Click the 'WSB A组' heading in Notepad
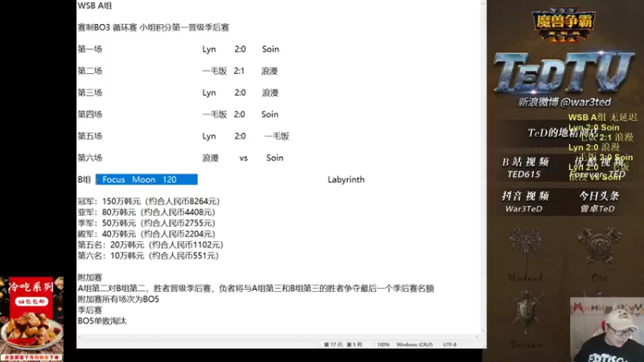This screenshot has width=644, height=362. (x=94, y=6)
